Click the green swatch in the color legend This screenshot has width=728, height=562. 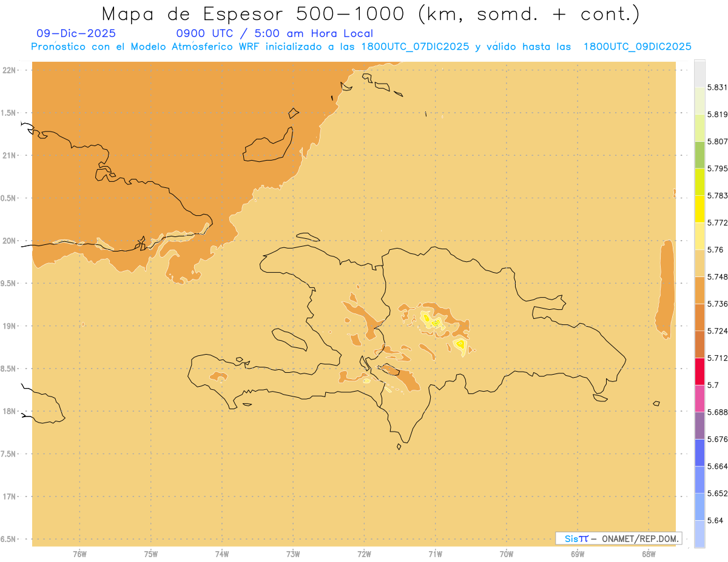point(699,155)
